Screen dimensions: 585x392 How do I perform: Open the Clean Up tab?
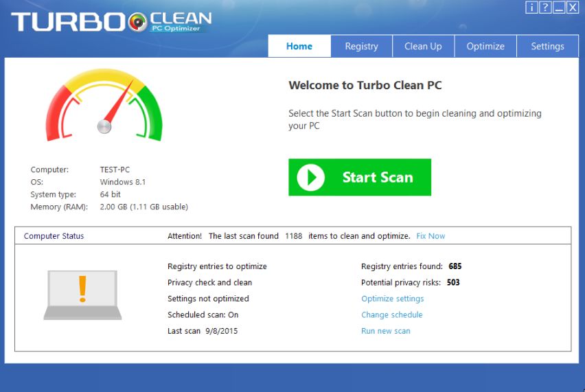tap(423, 46)
